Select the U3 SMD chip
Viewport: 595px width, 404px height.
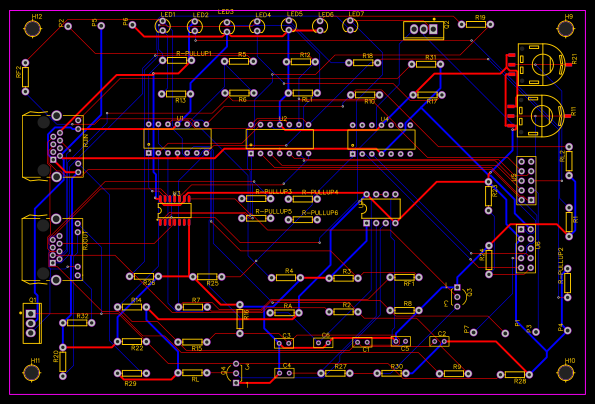[x=175, y=211]
